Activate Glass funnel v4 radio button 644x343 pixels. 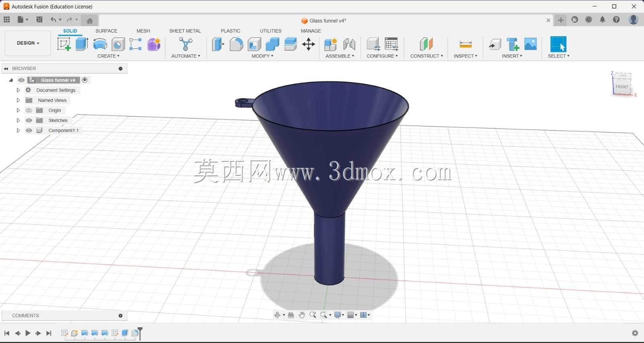click(85, 80)
